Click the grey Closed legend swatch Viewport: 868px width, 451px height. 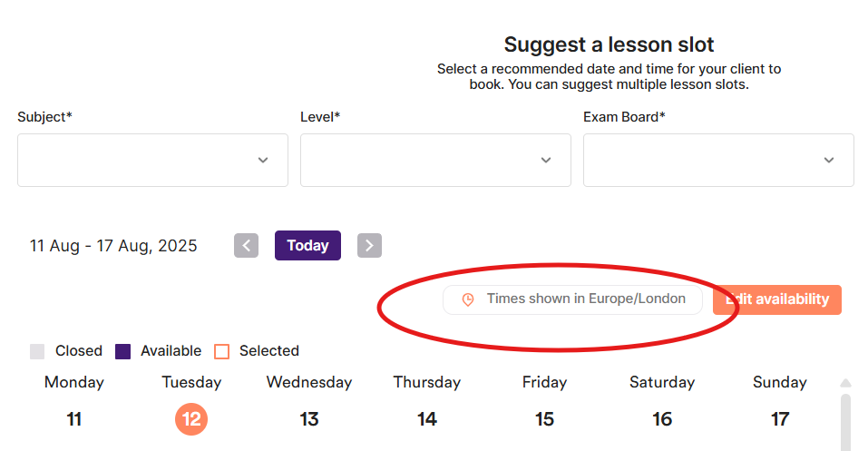(37, 351)
